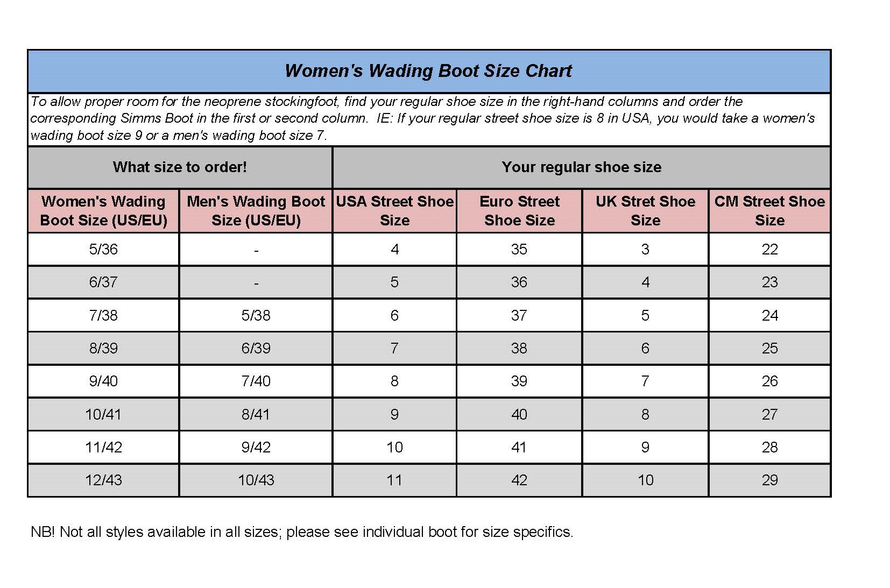Click the 10/43 men's boot size cell
This screenshot has width=890, height=588.
(256, 480)
